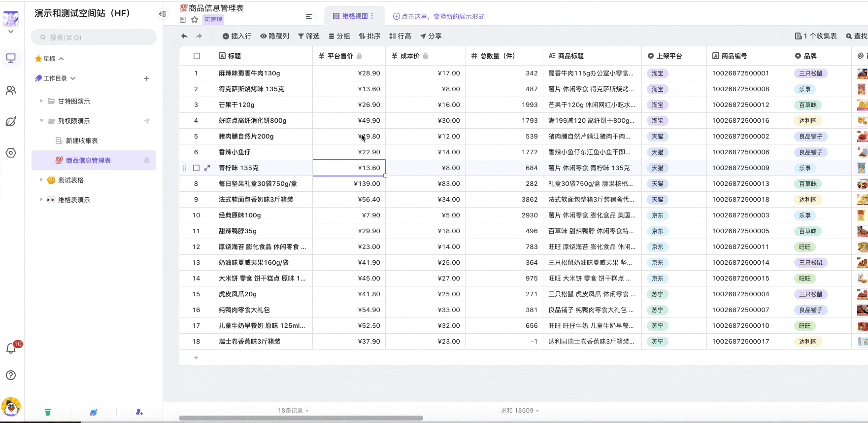The width and height of the screenshot is (868, 423).
Task: Collapse the 星标 section chevron
Action: [61, 59]
